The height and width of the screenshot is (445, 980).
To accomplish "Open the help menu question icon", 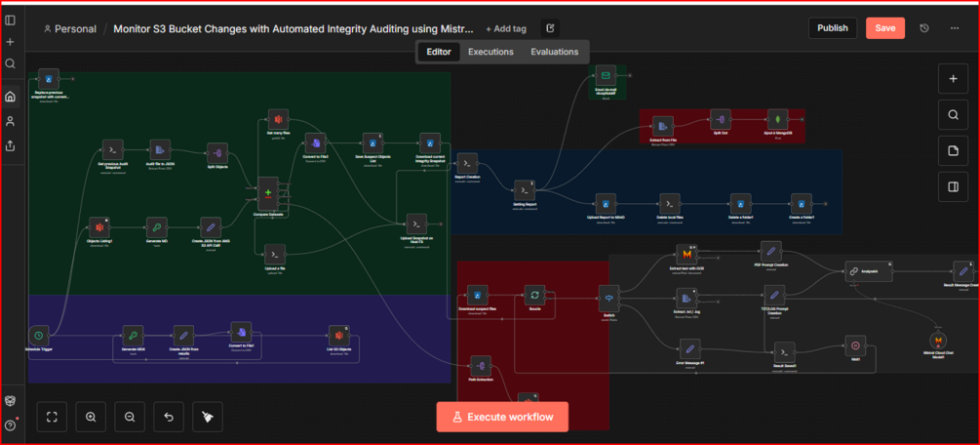I will (10, 425).
